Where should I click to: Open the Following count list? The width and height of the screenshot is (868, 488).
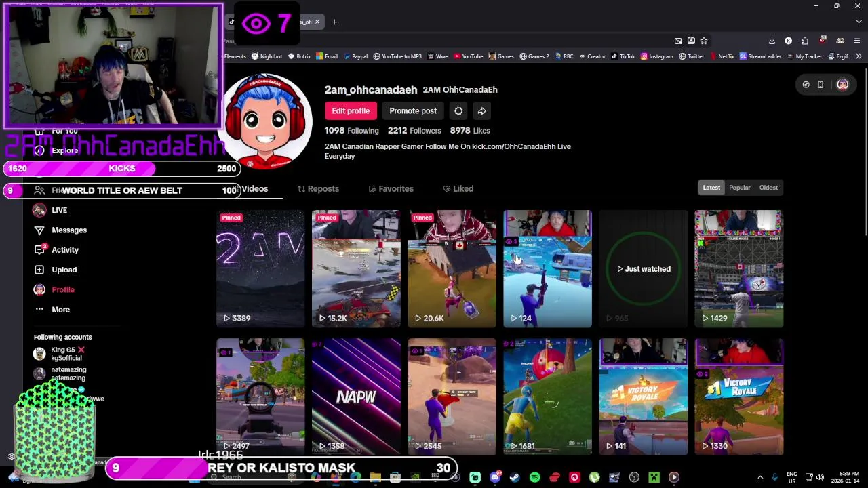coord(351,131)
